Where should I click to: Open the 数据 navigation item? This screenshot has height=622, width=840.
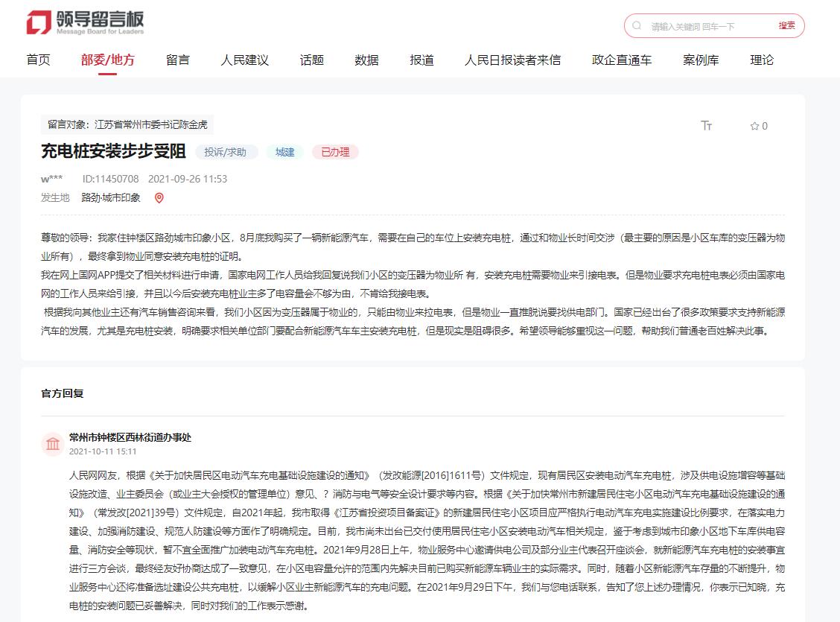(366, 60)
